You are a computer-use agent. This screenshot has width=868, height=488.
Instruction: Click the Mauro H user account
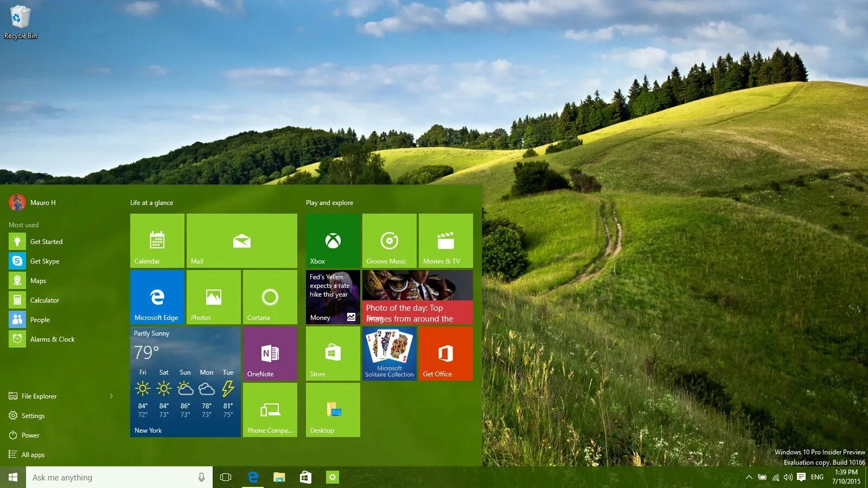33,203
